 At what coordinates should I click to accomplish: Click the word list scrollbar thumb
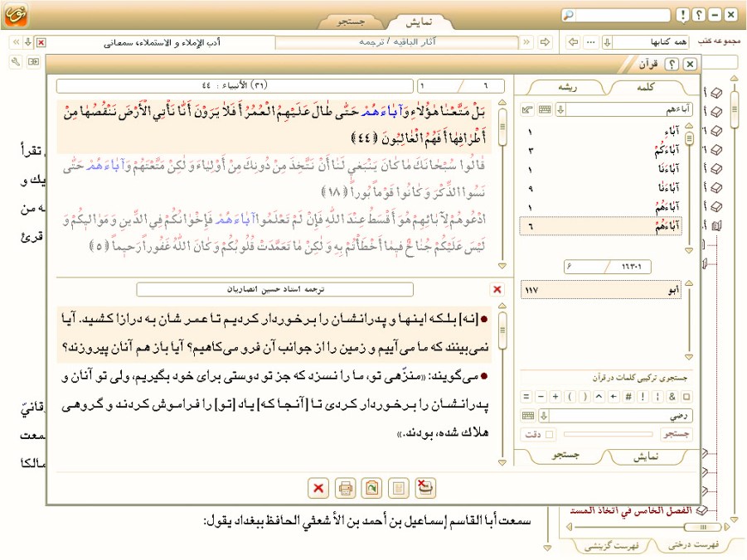tap(689, 138)
